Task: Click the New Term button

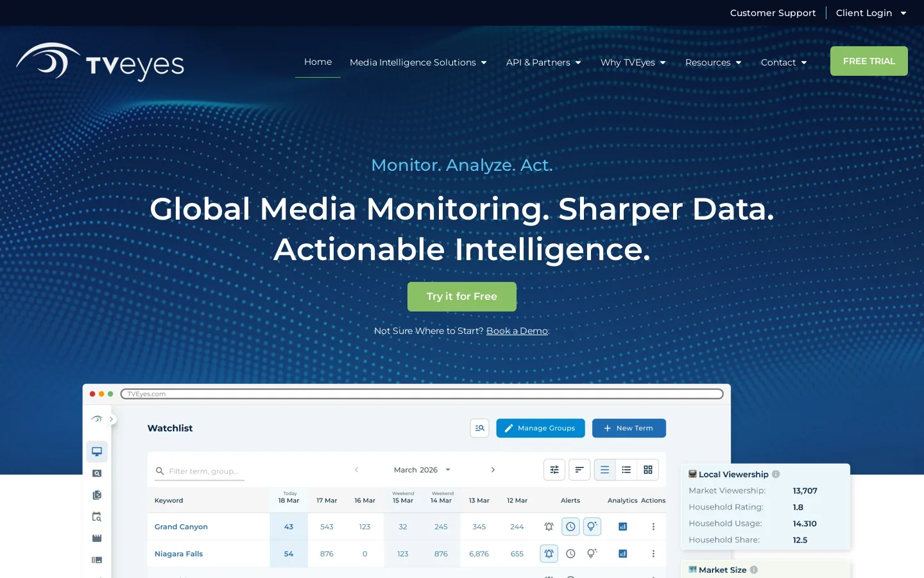Action: [629, 428]
